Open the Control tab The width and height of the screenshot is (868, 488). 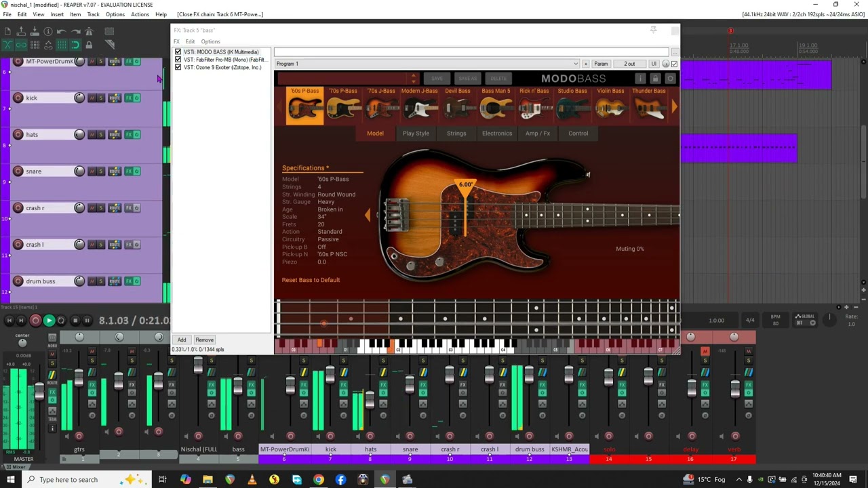pyautogui.click(x=578, y=134)
